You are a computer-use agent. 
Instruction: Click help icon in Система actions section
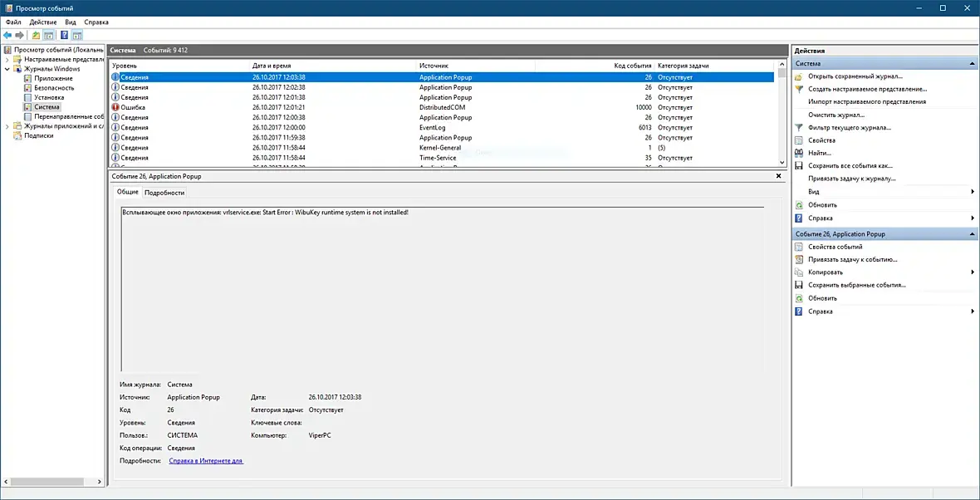[x=798, y=218]
